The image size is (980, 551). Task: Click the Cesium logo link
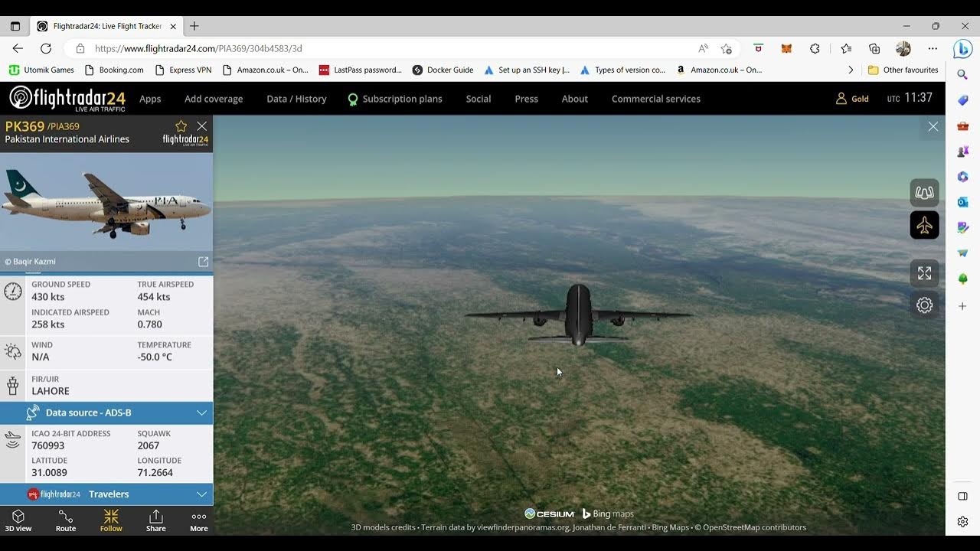point(549,514)
